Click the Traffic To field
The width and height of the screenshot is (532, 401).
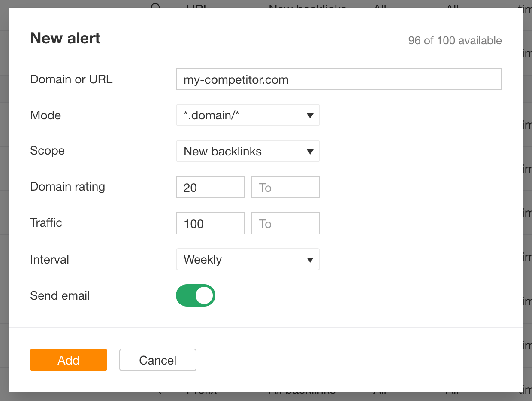click(x=285, y=223)
